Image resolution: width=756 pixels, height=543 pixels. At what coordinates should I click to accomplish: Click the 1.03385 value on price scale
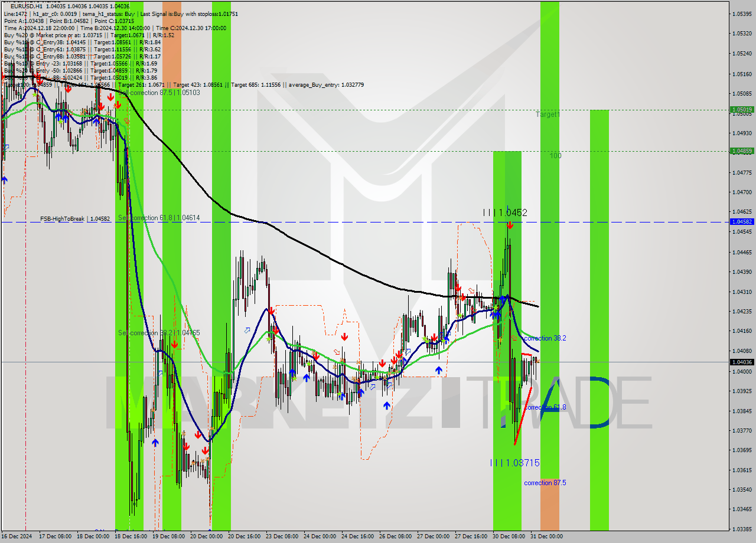[742, 529]
